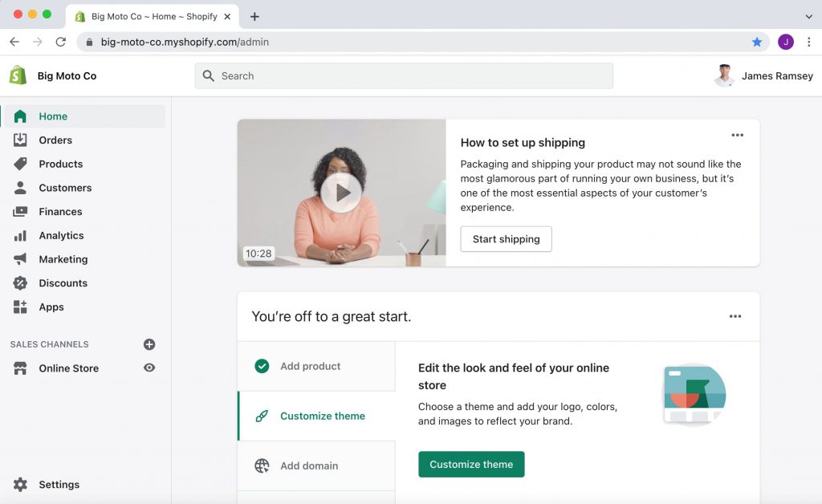This screenshot has width=822, height=504.
Task: Open the Settings gear icon
Action: pyautogui.click(x=20, y=485)
